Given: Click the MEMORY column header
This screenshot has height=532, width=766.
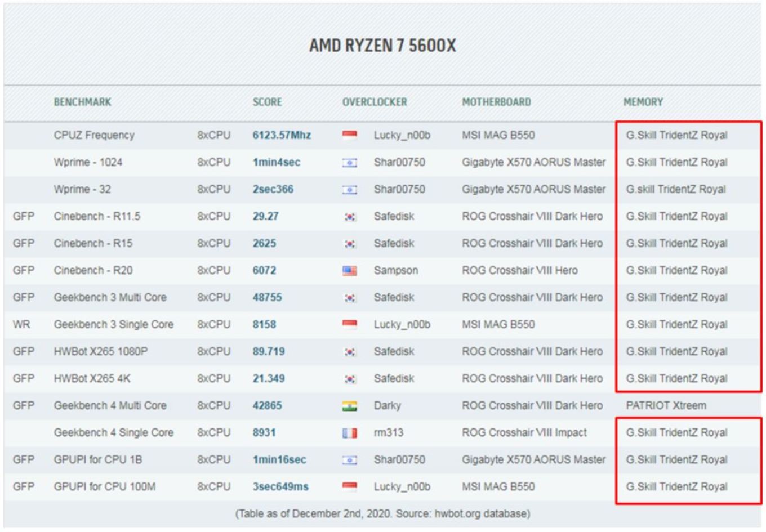Looking at the screenshot, I should [x=643, y=102].
